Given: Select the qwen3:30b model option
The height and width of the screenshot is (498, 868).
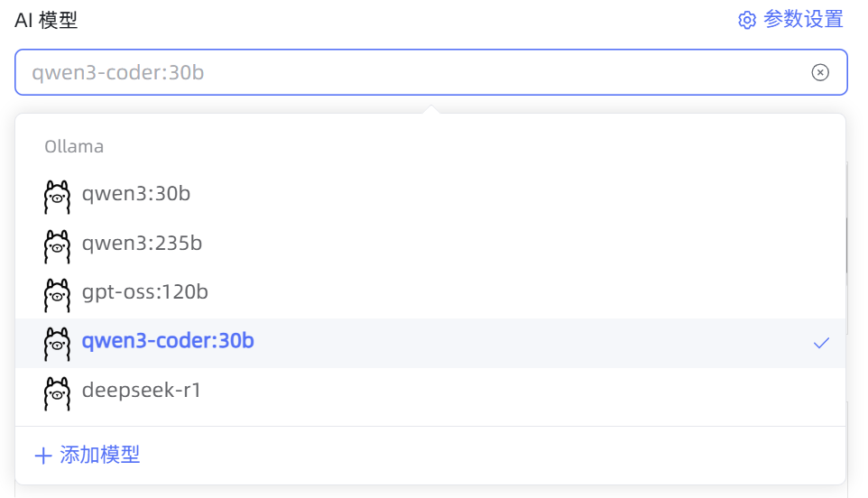Looking at the screenshot, I should coord(136,193).
